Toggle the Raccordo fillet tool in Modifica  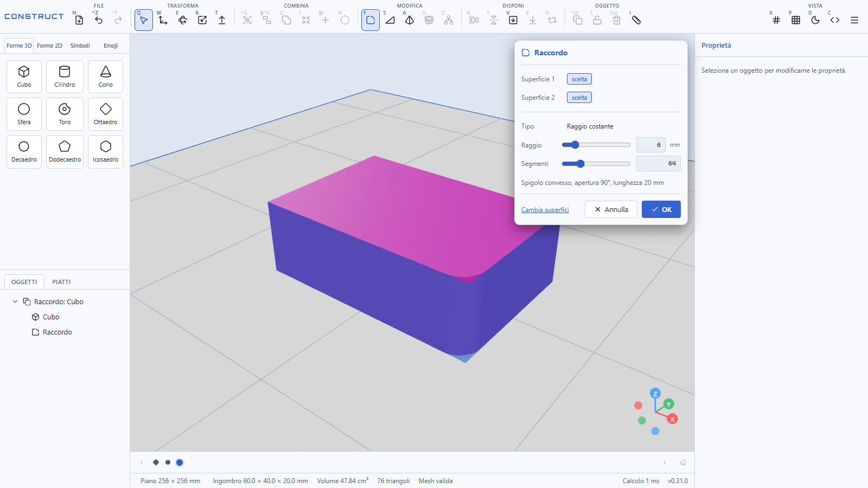click(x=371, y=20)
